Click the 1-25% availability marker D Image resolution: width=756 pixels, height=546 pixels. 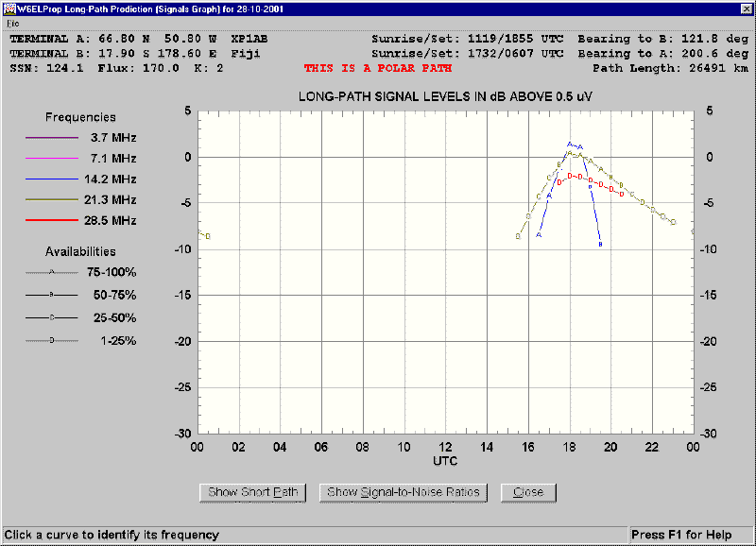tap(52, 341)
